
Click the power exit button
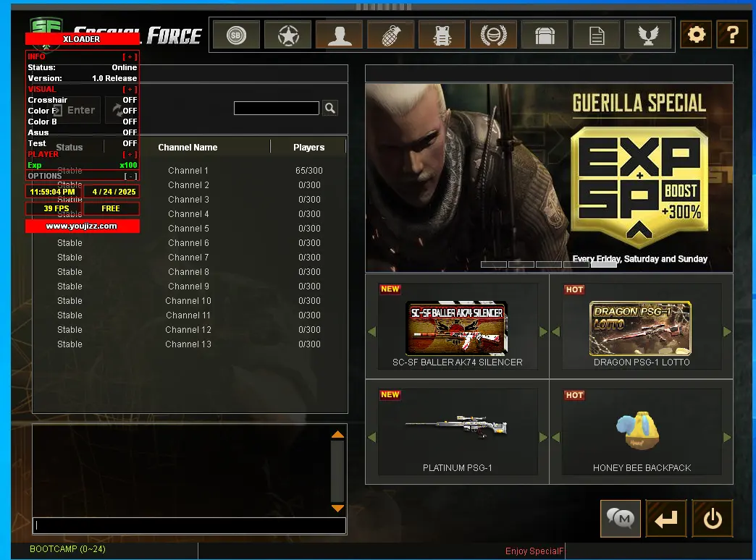(x=713, y=519)
